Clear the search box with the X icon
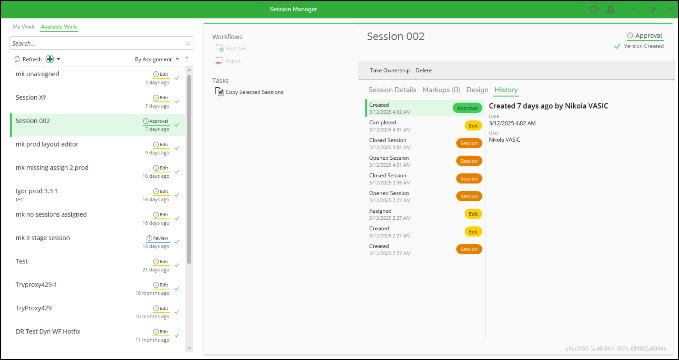This screenshot has width=679, height=360. pyautogui.click(x=188, y=43)
